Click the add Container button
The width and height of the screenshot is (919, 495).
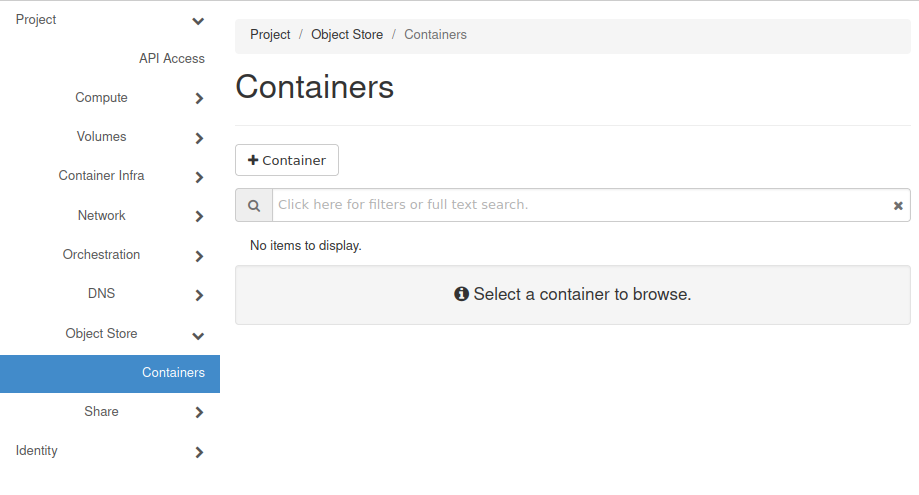tap(287, 160)
